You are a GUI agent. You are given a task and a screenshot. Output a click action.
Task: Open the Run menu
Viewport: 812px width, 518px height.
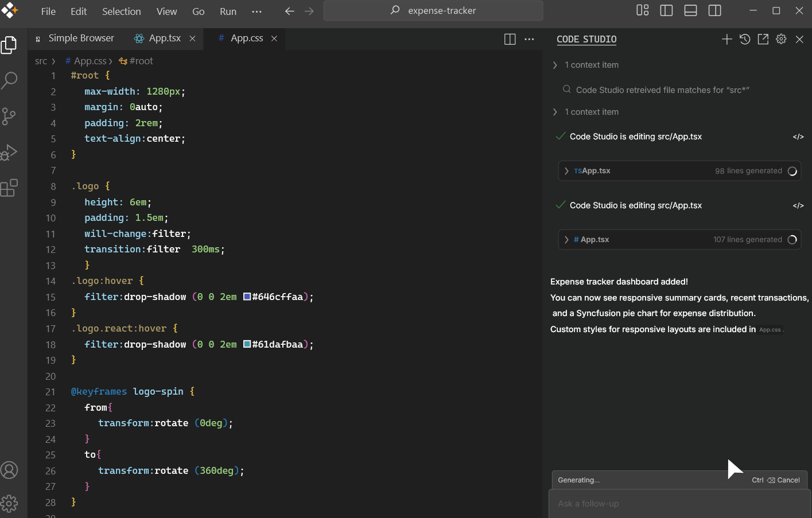[x=227, y=11]
